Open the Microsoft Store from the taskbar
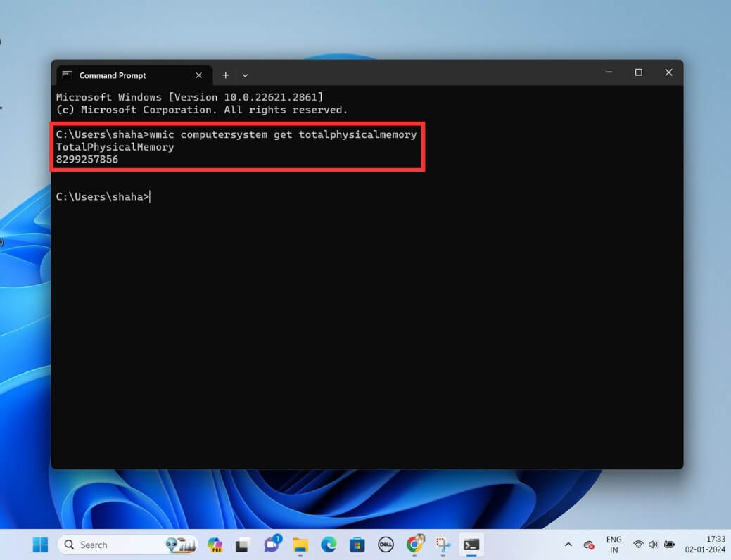731x560 pixels. tap(357, 545)
